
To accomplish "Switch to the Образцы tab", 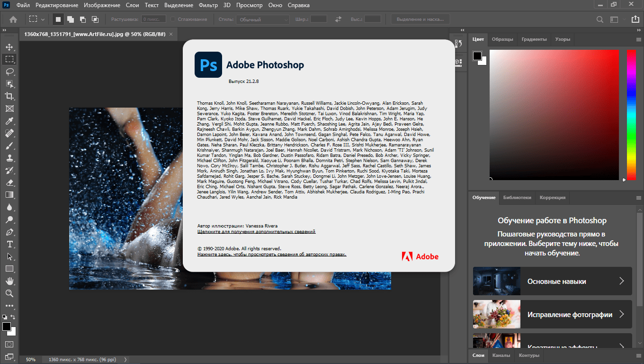I will (x=502, y=39).
